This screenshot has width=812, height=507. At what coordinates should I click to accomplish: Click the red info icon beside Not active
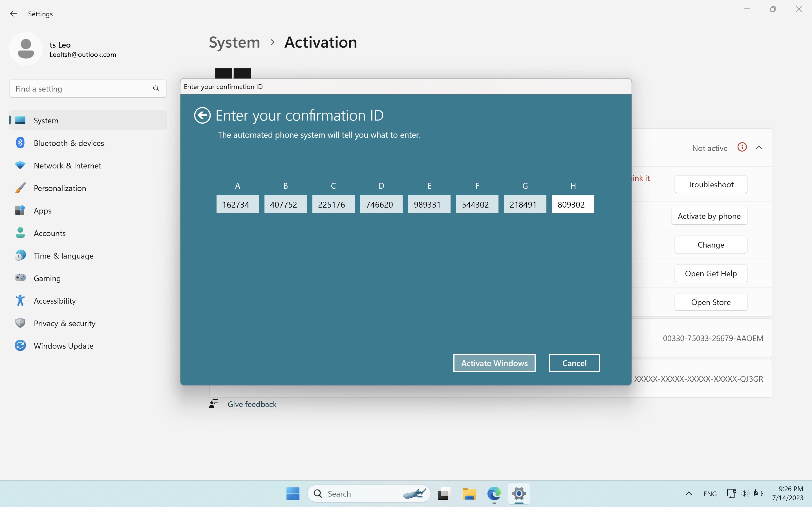742,147
